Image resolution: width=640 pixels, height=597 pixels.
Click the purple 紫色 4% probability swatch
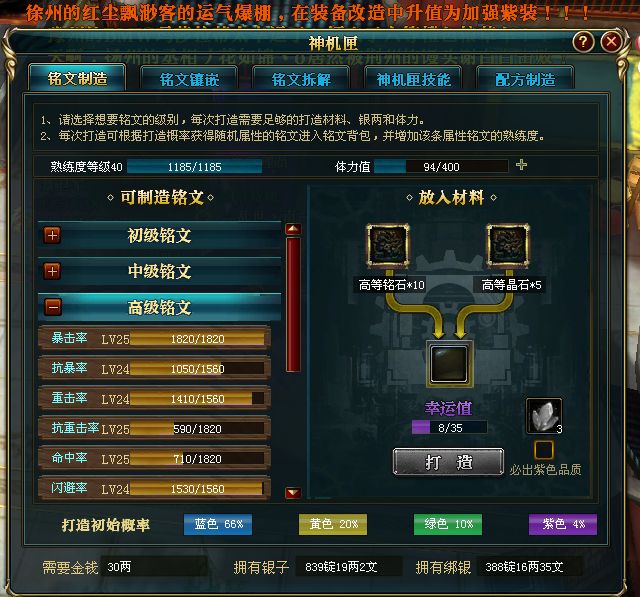click(563, 524)
